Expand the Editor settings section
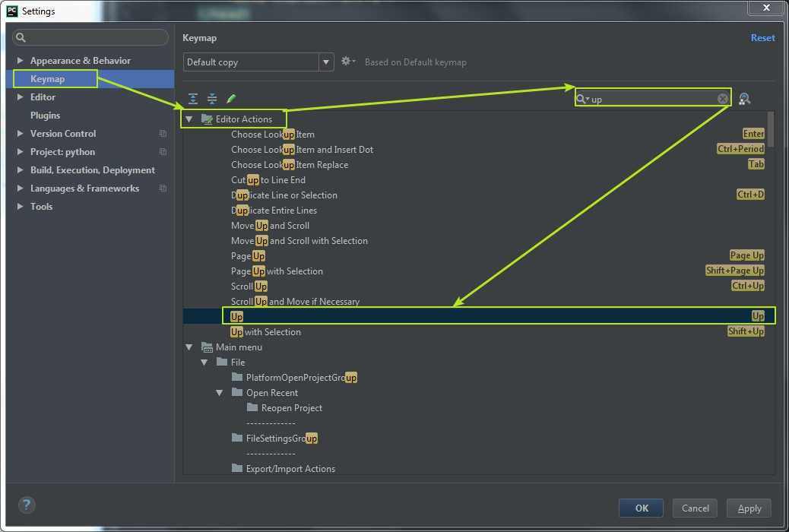 (x=20, y=97)
